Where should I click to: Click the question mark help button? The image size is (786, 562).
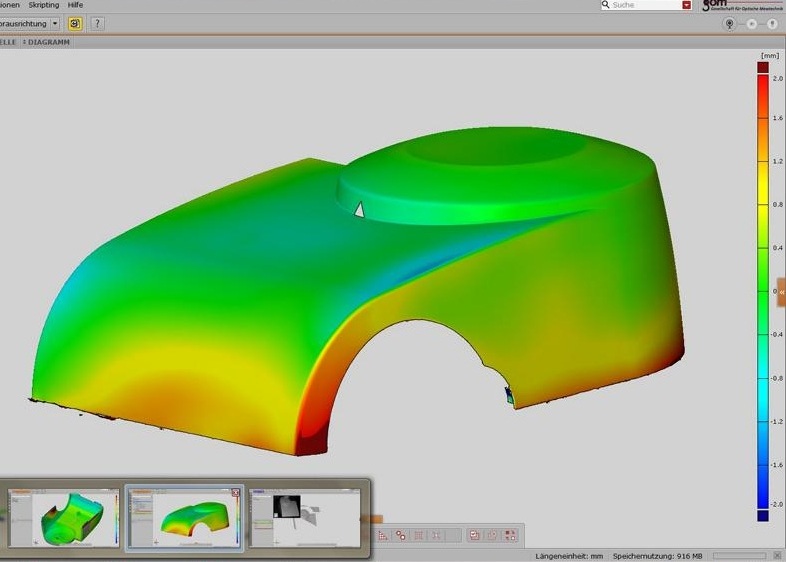tap(97, 24)
